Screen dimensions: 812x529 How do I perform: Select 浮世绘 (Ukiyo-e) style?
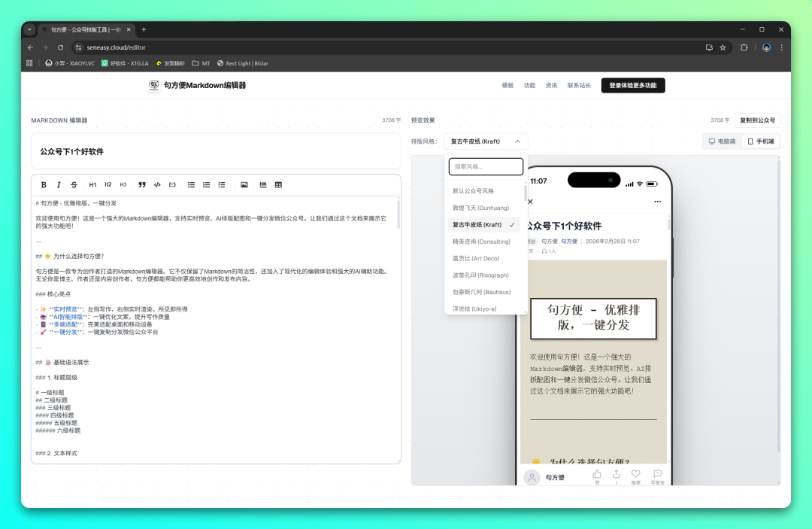483,309
